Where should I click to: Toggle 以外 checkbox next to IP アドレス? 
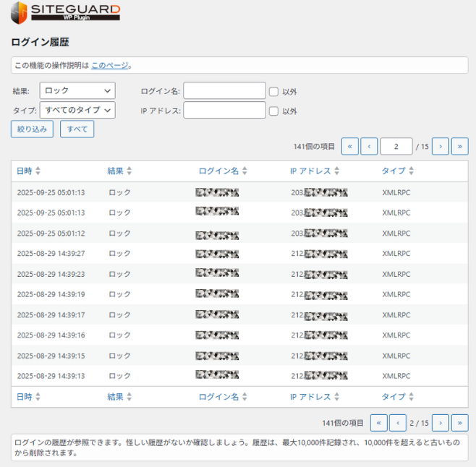274,111
